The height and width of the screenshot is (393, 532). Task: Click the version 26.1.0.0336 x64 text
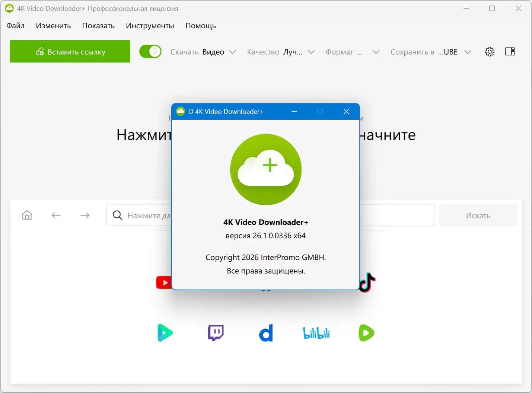pyautogui.click(x=266, y=236)
